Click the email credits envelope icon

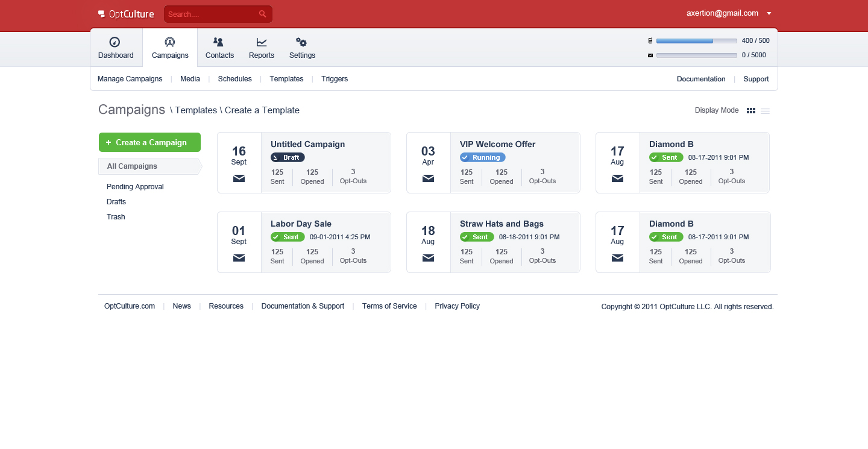point(650,55)
